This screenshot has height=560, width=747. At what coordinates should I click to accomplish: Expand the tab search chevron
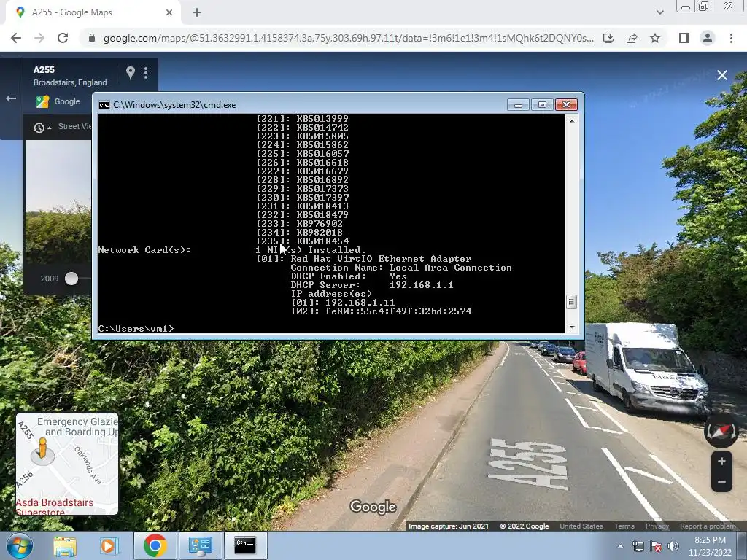[659, 12]
